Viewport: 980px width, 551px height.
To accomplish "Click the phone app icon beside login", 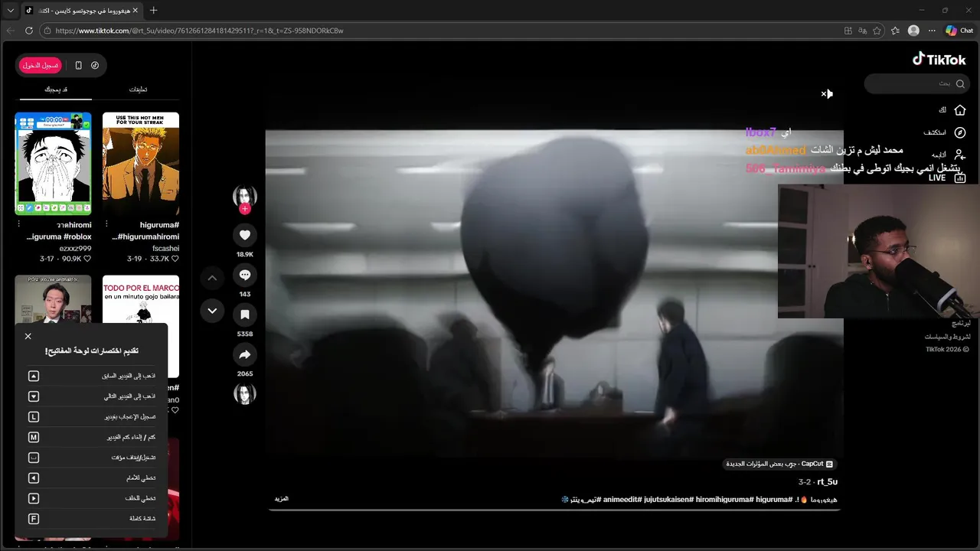I will tap(78, 66).
